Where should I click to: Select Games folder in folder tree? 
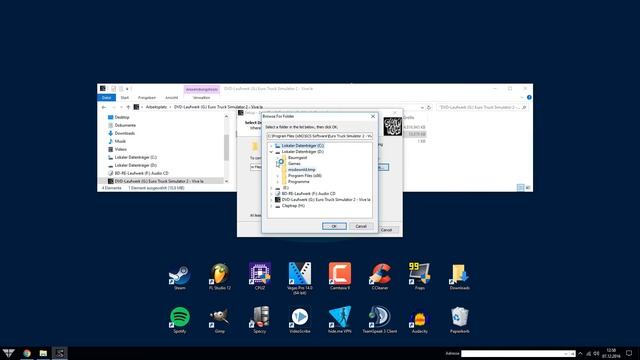pyautogui.click(x=294, y=164)
